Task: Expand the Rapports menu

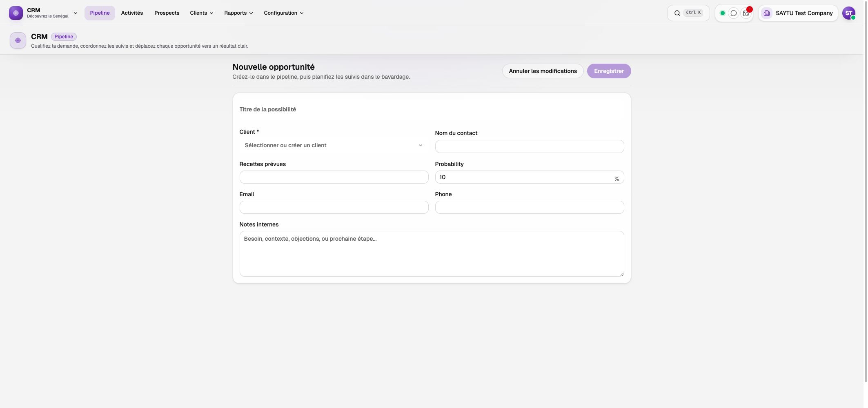Action: [x=238, y=13]
